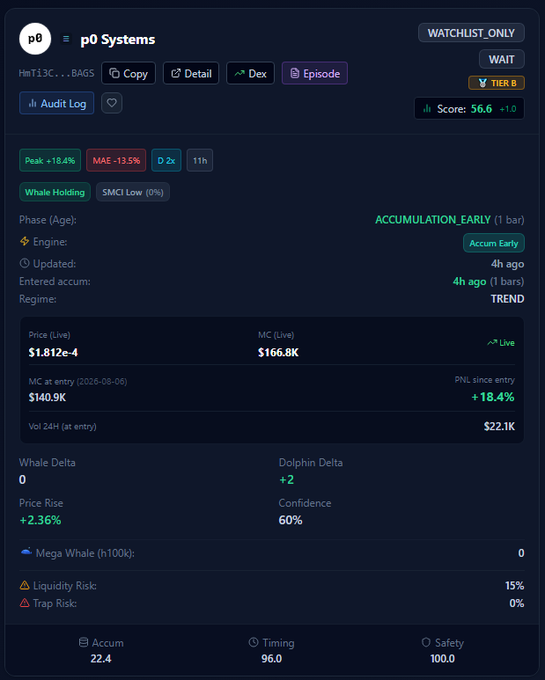The image size is (545, 680).
Task: Click the p0 token avatar logo
Action: pyautogui.click(x=35, y=39)
